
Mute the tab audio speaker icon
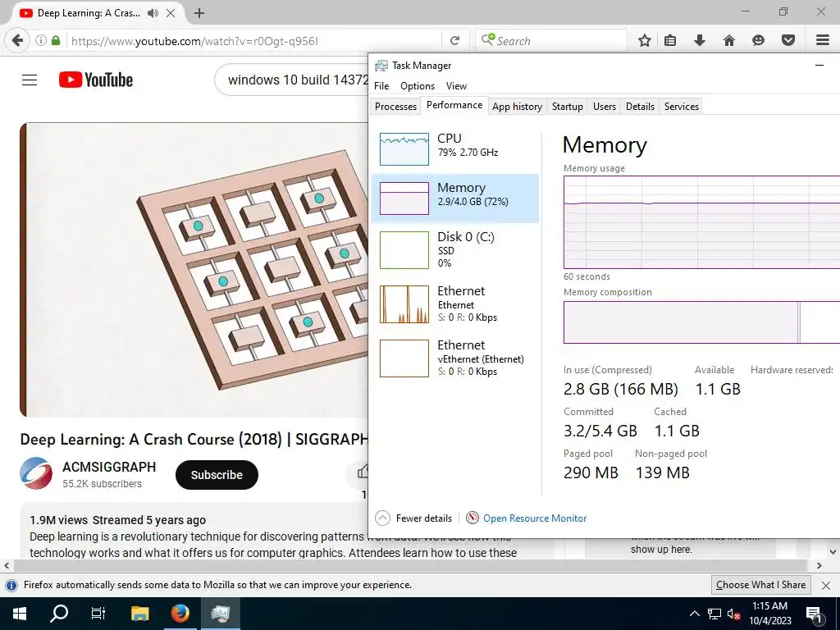pos(153,13)
